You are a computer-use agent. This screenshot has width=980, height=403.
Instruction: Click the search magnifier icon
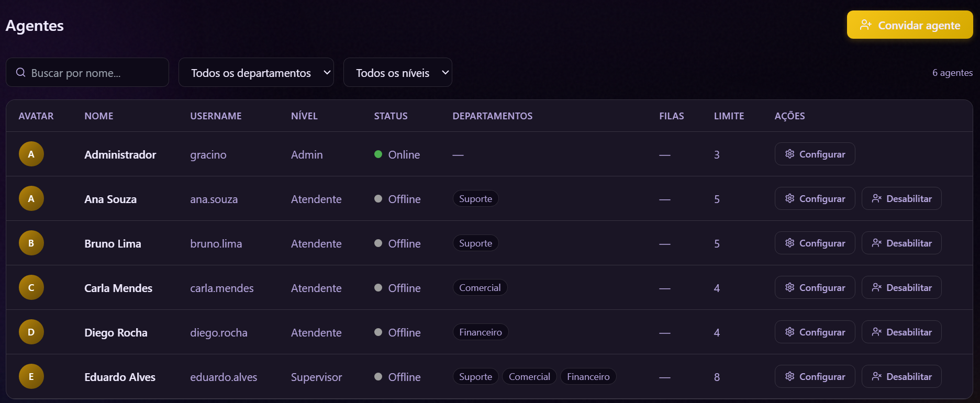coord(21,73)
